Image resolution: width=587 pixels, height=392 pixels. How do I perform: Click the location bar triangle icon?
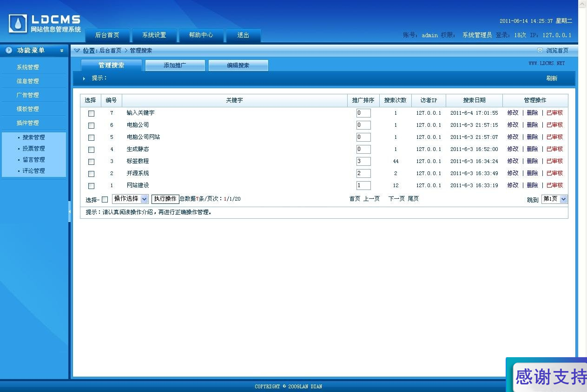(x=77, y=51)
